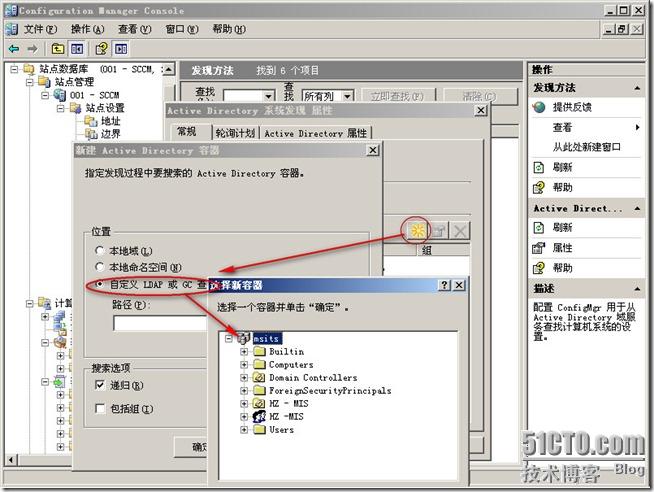
Task: Click the 帮助 icon under 发现方法 actions
Action: pos(538,188)
